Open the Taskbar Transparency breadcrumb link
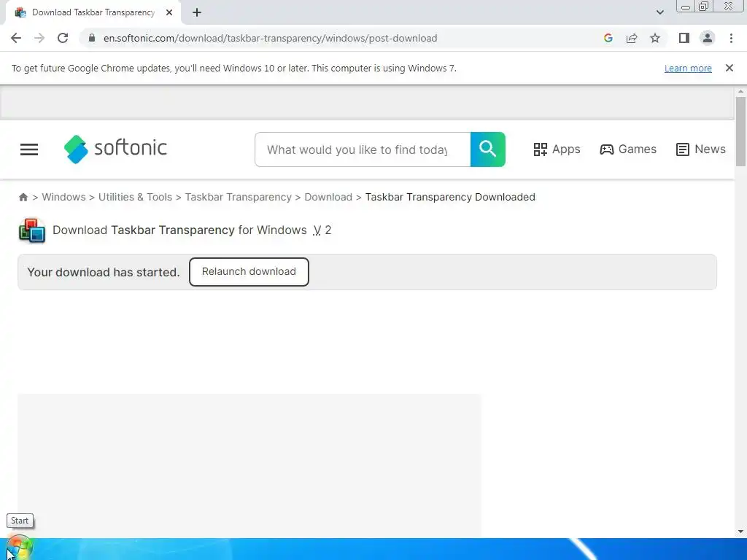747x560 pixels. pos(239,197)
